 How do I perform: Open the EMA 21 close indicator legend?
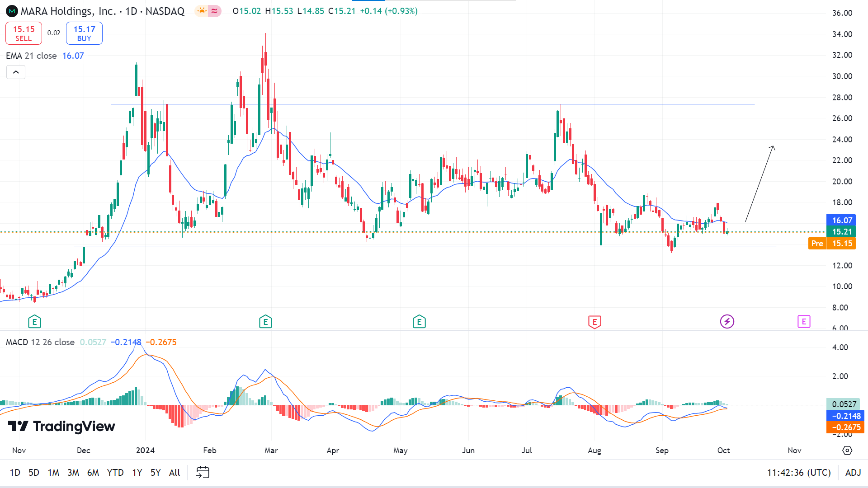pyautogui.click(x=31, y=56)
